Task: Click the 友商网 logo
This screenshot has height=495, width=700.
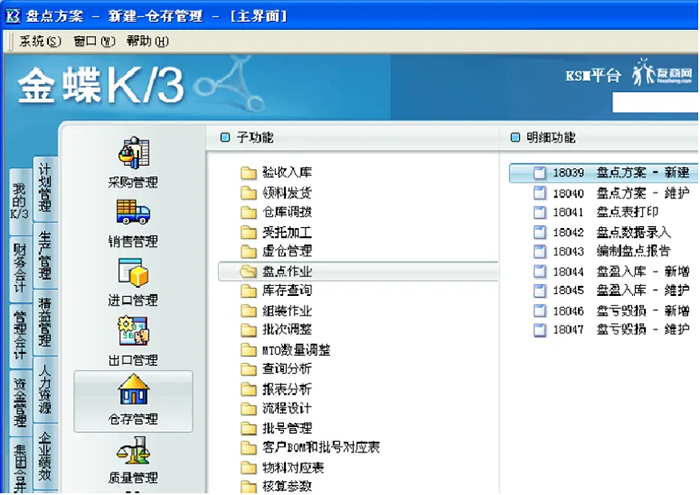Action: pos(662,72)
